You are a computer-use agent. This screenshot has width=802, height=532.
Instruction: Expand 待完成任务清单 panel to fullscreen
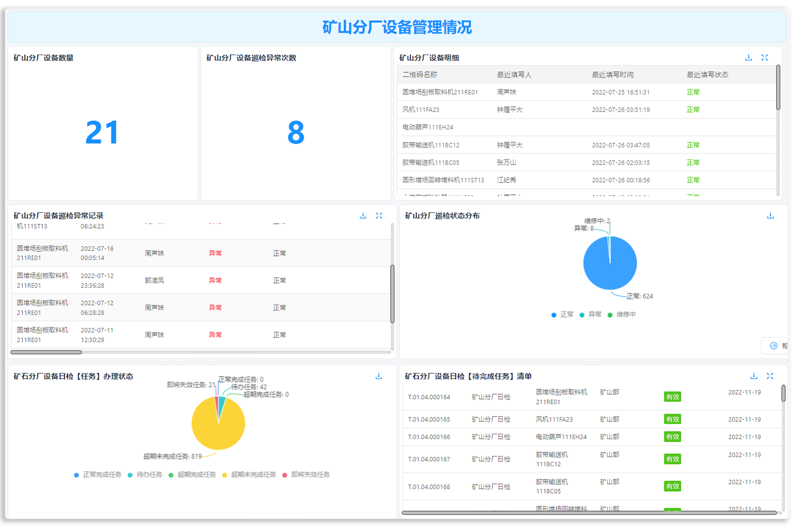[x=770, y=376]
